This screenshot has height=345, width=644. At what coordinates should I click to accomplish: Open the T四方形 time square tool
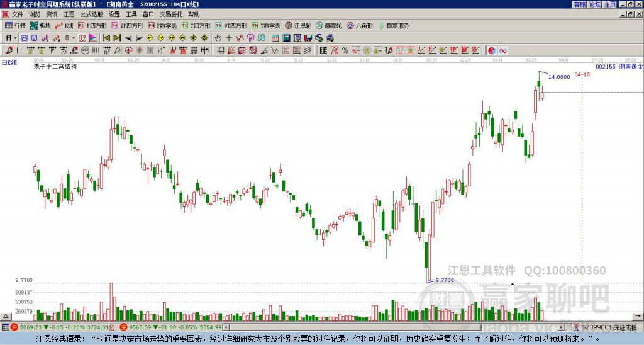click(196, 25)
